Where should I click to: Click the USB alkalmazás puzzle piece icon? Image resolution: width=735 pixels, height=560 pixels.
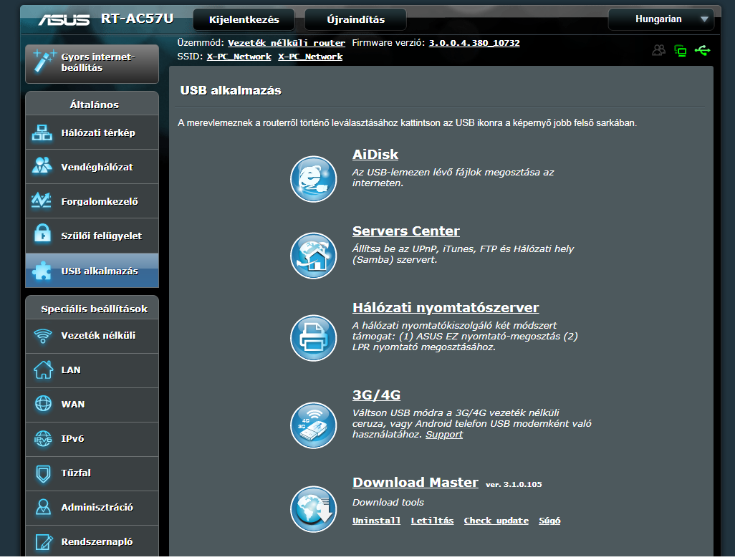[x=42, y=271]
